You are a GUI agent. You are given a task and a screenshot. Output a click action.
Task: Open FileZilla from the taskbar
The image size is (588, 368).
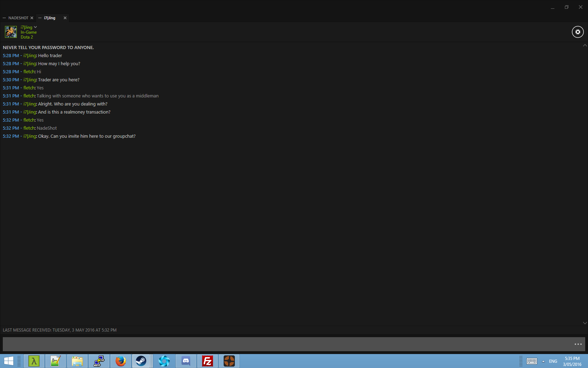pyautogui.click(x=208, y=361)
